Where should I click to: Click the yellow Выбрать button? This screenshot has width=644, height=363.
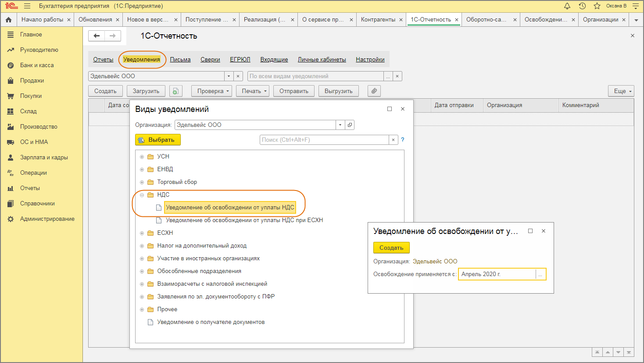(x=158, y=140)
